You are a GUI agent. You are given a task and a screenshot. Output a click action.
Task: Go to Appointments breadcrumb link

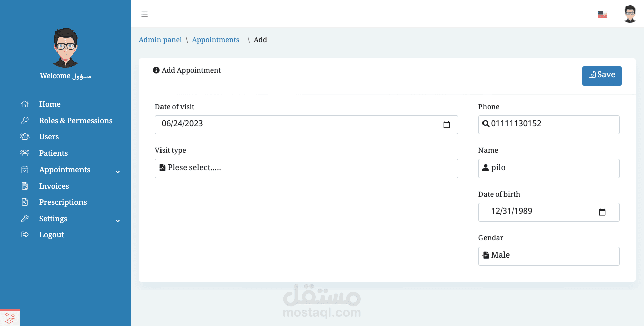[x=216, y=40]
